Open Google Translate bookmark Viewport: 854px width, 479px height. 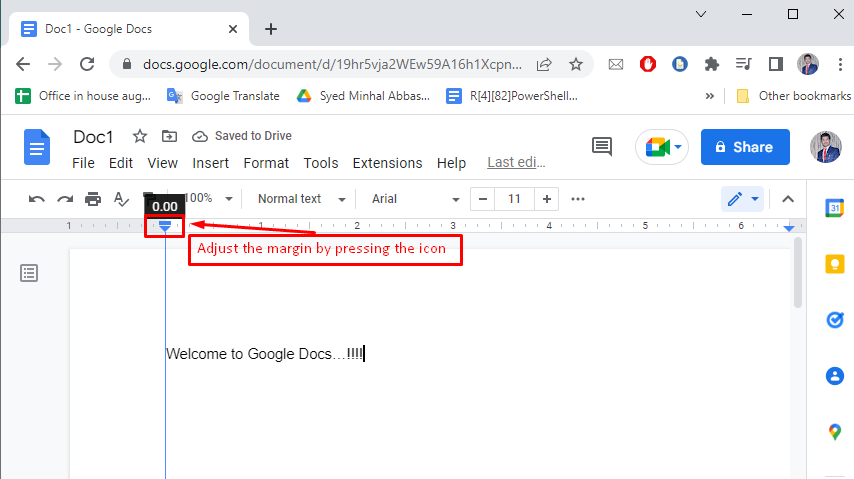point(223,96)
